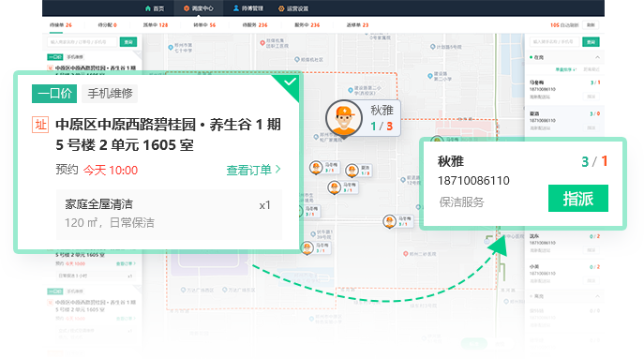Open the 运营设置 operations settings menu
Viewport: 644px width, 359px height.
293,8
